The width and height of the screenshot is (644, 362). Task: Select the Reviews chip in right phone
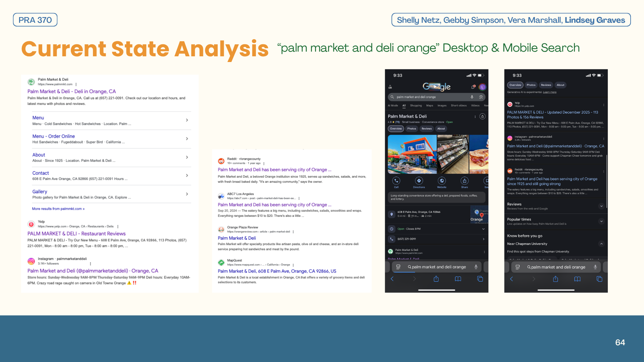pos(546,85)
